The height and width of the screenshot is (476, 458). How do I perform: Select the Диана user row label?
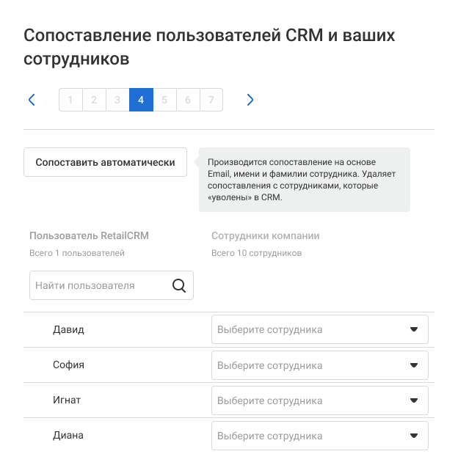click(68, 435)
